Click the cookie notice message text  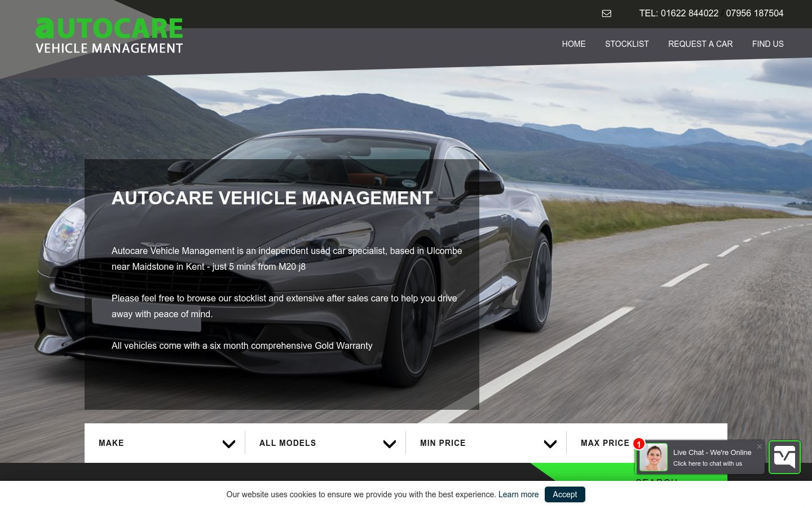[x=361, y=494]
